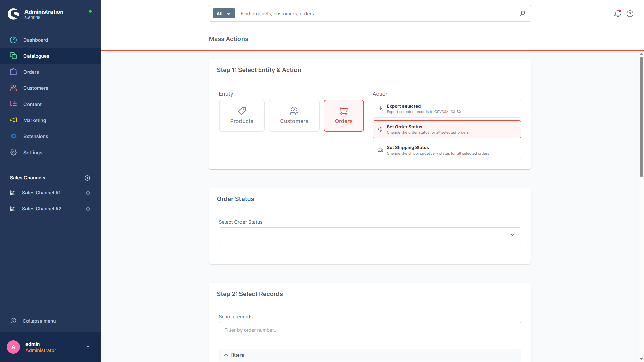Image resolution: width=644 pixels, height=362 pixels.
Task: Open the All search scope dropdown
Action: (x=224, y=14)
